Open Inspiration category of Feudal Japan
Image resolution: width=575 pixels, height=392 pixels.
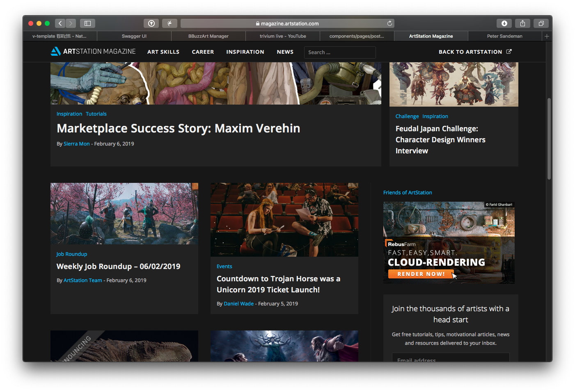pyautogui.click(x=435, y=116)
